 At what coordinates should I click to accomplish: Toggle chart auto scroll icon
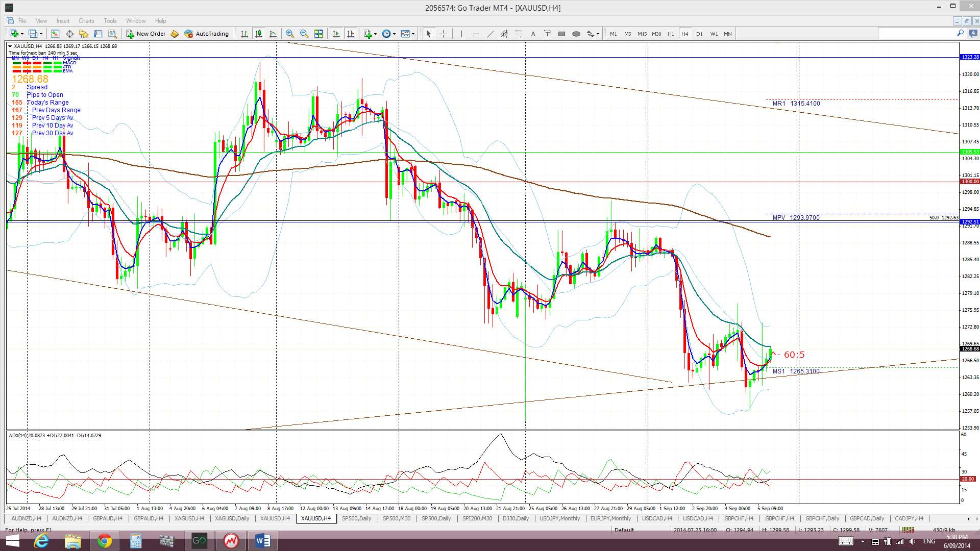tap(336, 34)
